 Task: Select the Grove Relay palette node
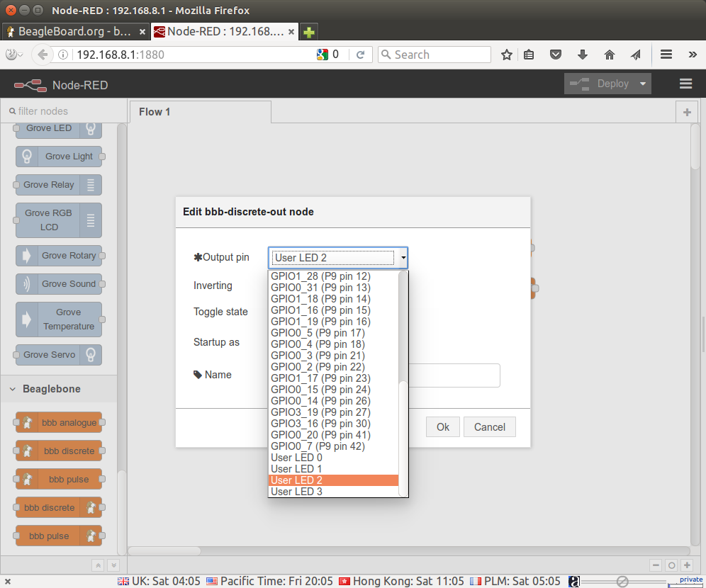tap(59, 185)
